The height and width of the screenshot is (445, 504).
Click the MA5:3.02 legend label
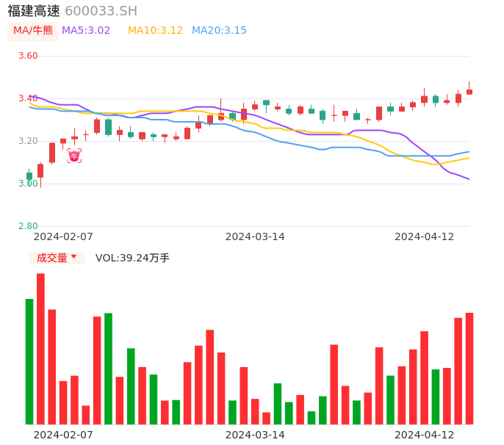tap(86, 31)
